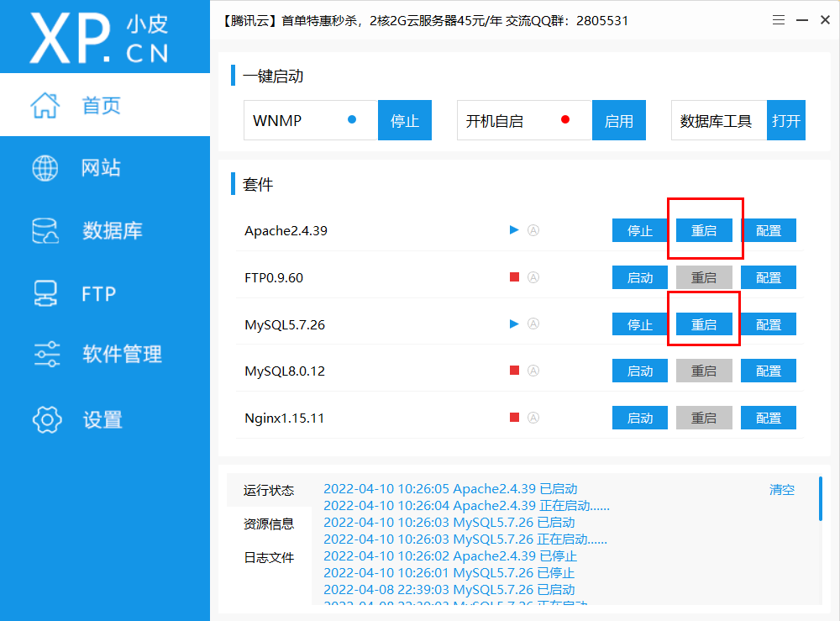Screen dimensions: 840x621
Task: Click greyed 重启 for FTP0.9.60
Action: 704,277
